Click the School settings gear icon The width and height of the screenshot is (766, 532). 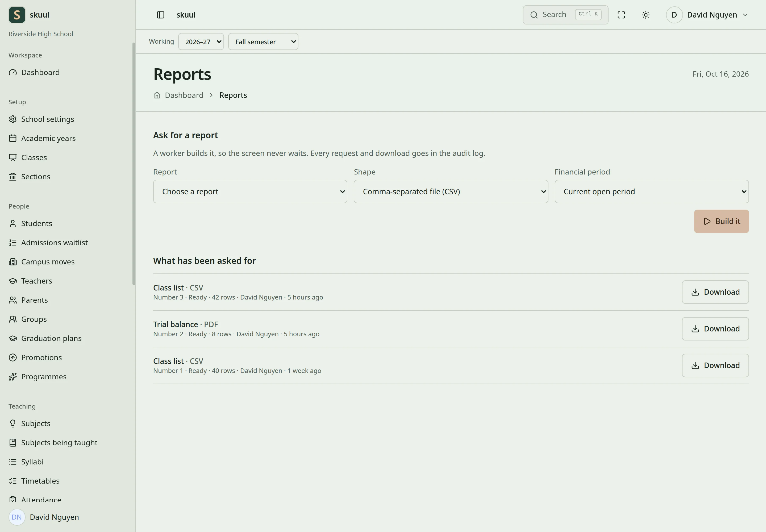pos(13,119)
